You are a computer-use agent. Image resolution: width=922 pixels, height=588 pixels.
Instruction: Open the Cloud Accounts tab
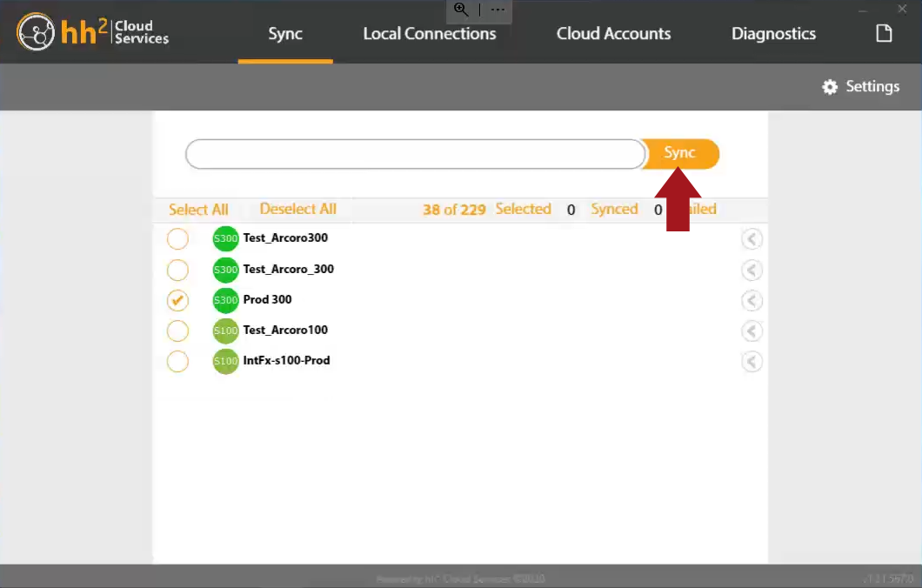tap(613, 34)
